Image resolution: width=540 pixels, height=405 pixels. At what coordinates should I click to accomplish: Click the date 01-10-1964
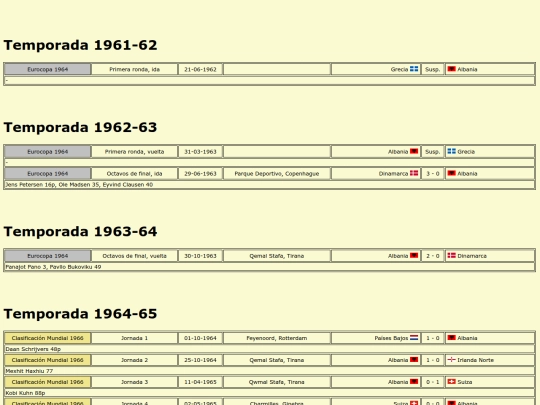(x=200, y=338)
